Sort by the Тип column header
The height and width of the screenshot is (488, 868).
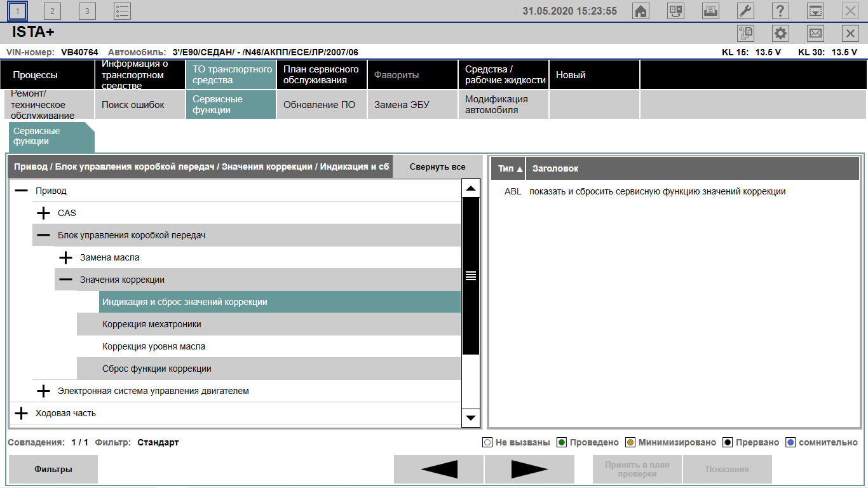pyautogui.click(x=508, y=168)
